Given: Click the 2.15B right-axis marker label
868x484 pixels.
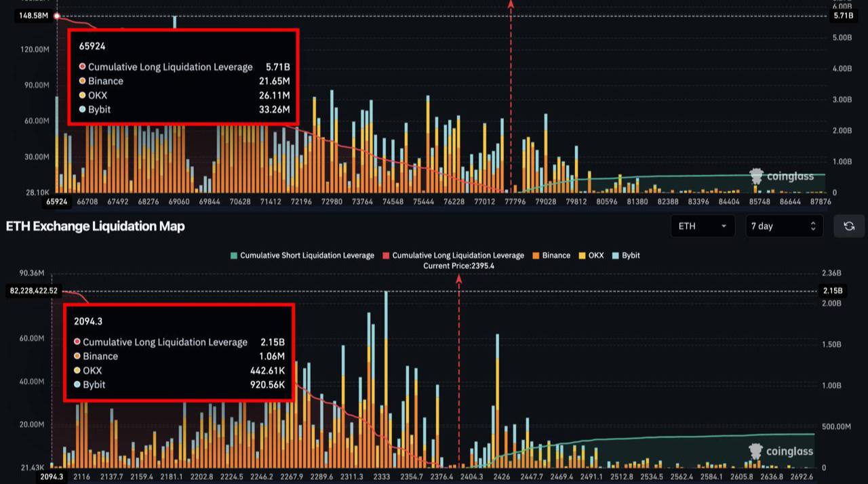Looking at the screenshot, I should pyautogui.click(x=833, y=291).
